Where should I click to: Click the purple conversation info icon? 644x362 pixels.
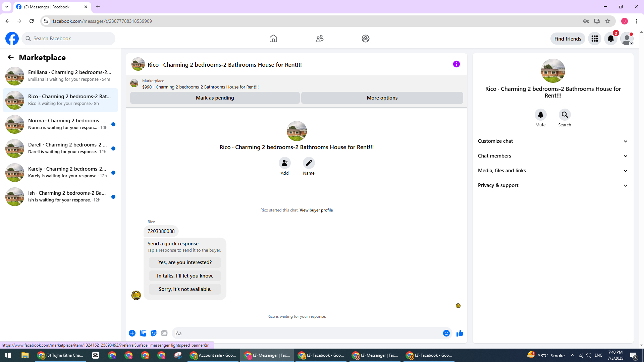pos(456,64)
